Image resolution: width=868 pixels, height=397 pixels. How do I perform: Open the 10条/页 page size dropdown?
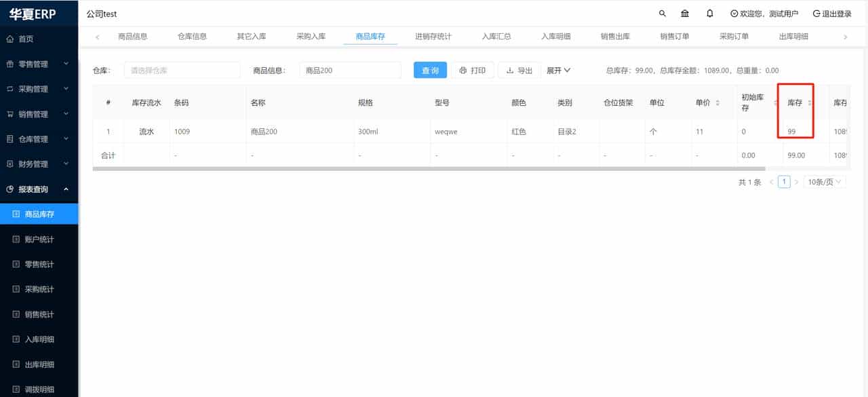pyautogui.click(x=825, y=181)
